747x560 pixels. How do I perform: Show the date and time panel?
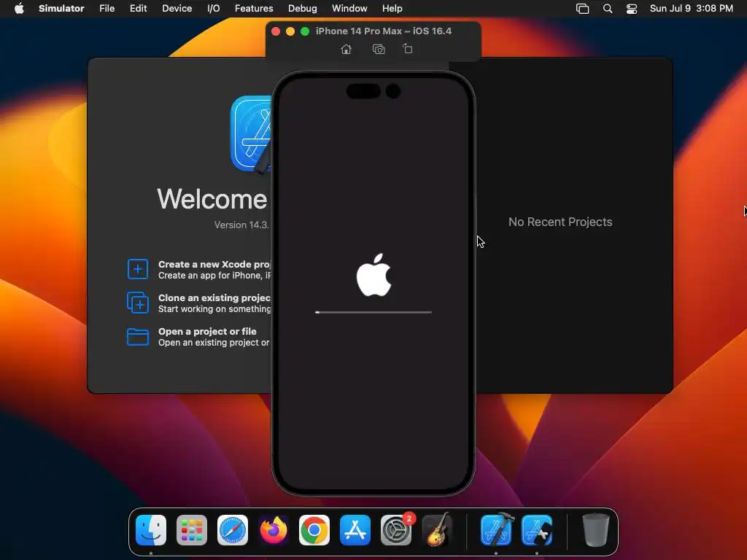692,8
